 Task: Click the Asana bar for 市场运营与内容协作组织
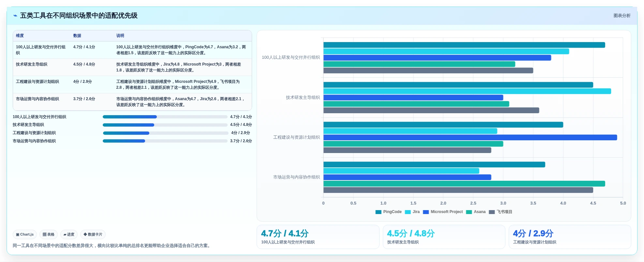[x=464, y=184]
